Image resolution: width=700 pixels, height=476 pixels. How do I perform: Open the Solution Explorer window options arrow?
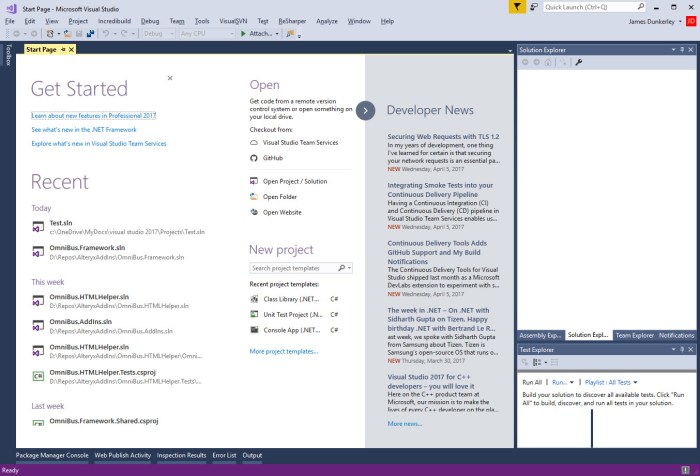(673, 50)
